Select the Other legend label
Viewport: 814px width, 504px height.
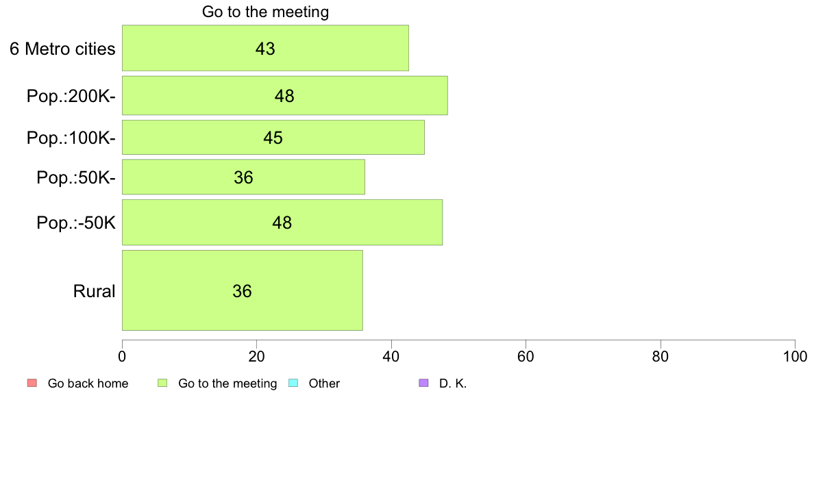[x=324, y=383]
